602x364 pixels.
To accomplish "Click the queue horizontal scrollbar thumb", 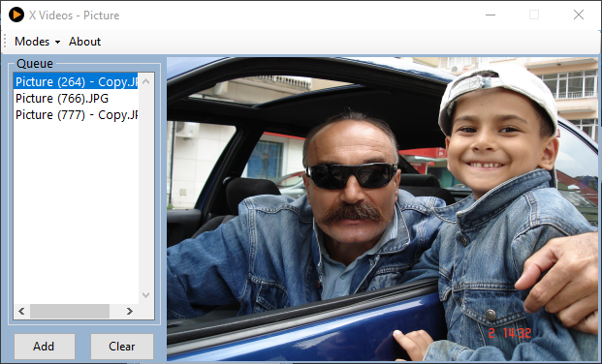I will 70,311.
